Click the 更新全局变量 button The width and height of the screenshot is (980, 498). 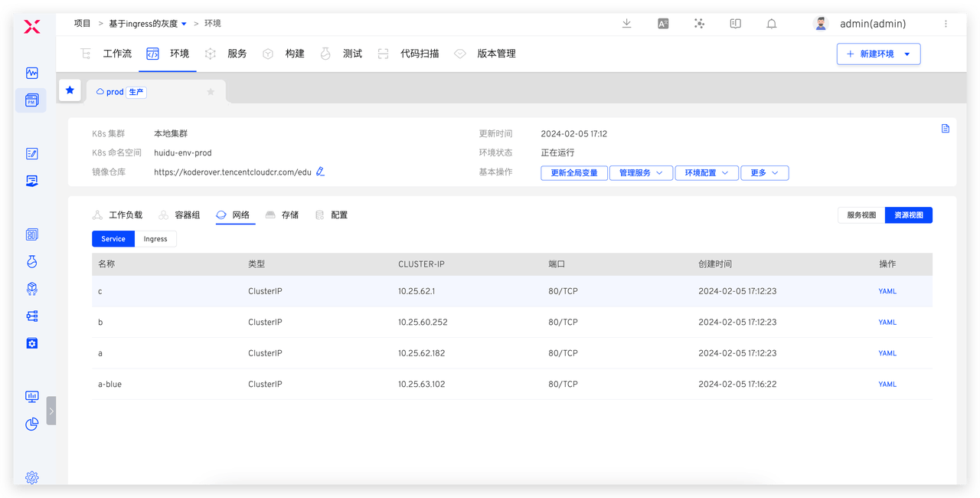pos(574,173)
